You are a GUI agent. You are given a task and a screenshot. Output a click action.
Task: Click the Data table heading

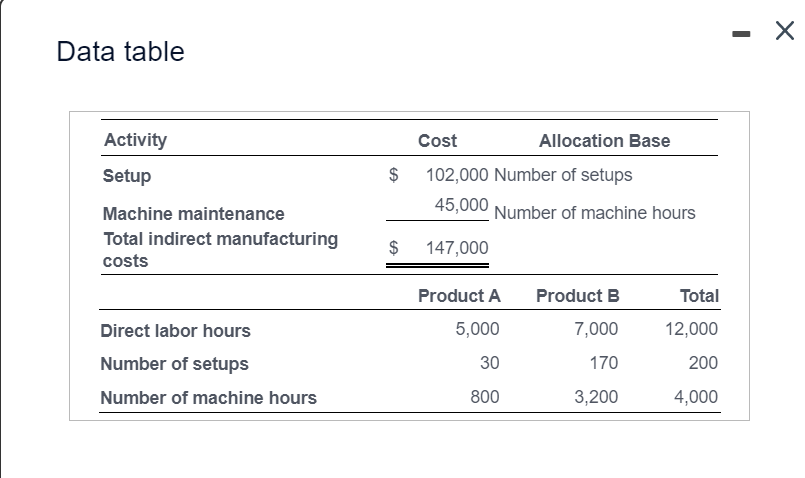121,52
